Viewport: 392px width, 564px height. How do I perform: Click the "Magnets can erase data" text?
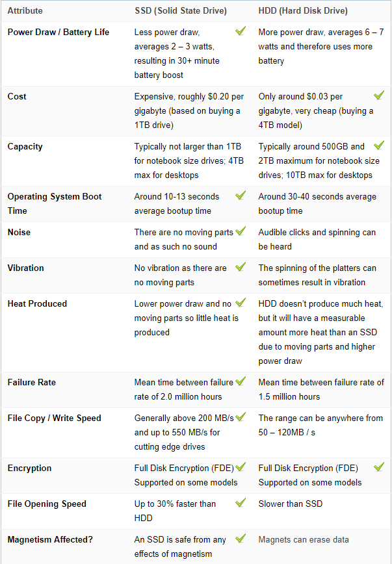(x=304, y=539)
